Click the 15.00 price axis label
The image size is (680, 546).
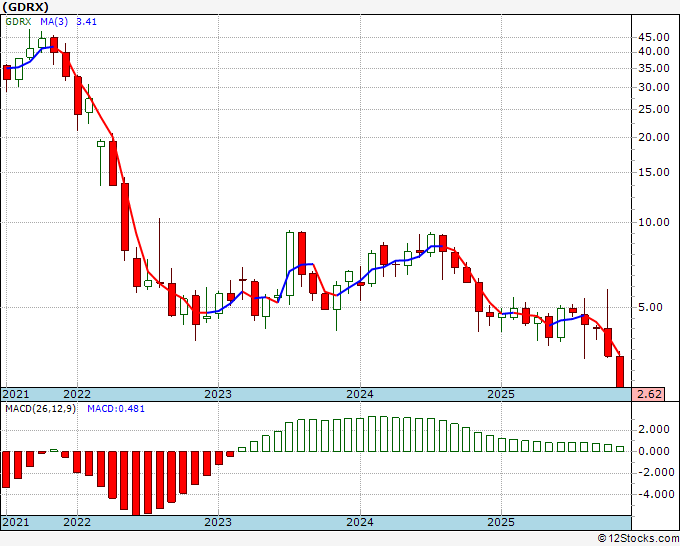click(654, 173)
